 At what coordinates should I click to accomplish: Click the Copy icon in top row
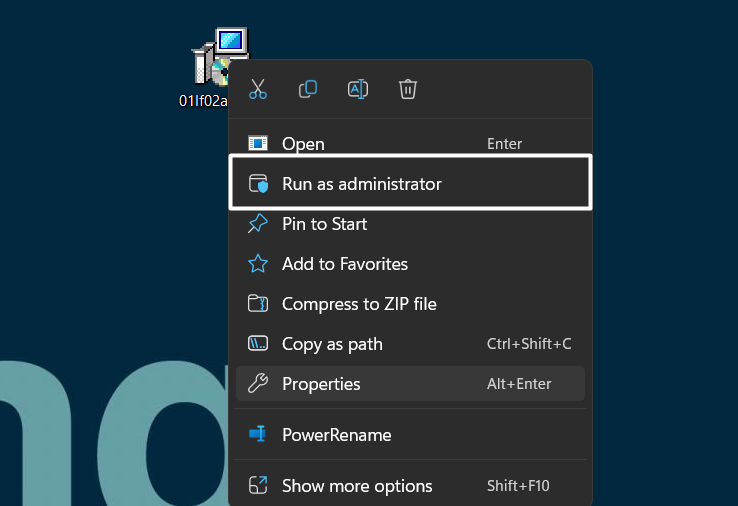(x=308, y=89)
